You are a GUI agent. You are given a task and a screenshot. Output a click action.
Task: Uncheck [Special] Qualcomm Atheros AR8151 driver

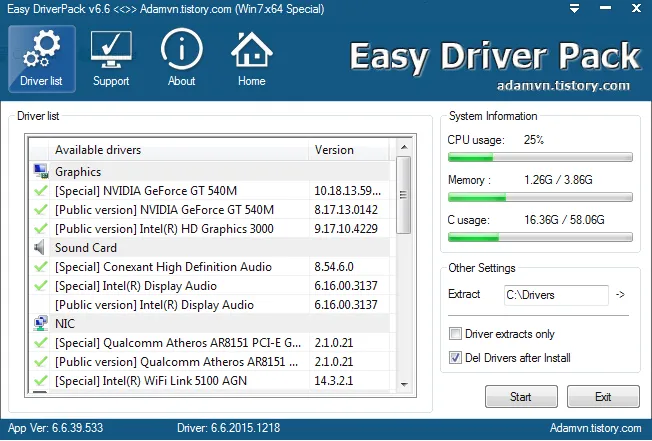[x=40, y=342]
